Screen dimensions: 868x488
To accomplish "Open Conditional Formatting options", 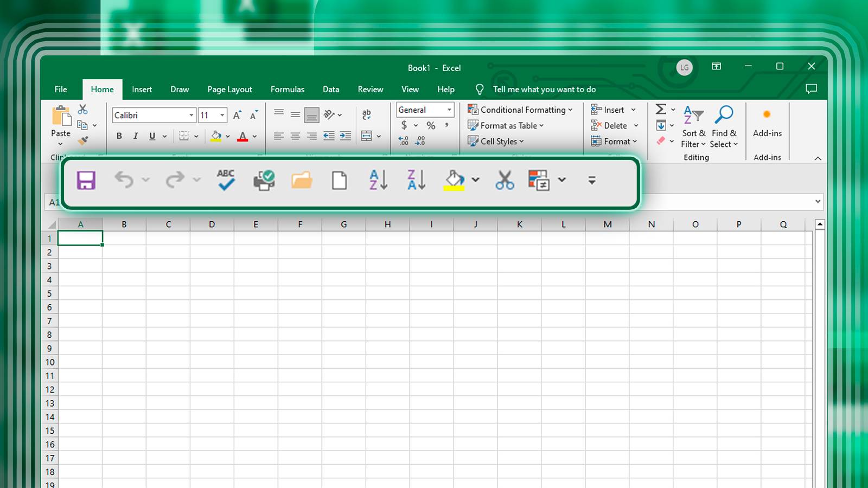I will coord(520,110).
